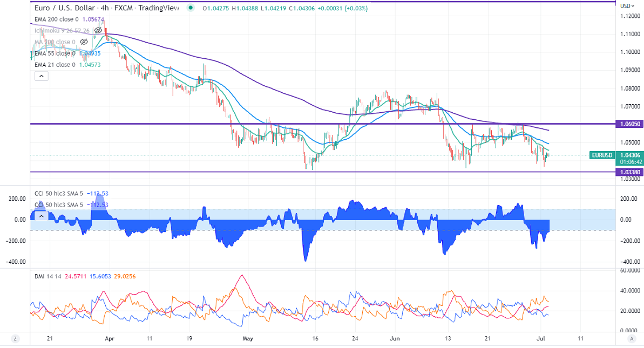
Task: Toggle auto-scale with the A button
Action: [x=631, y=338]
